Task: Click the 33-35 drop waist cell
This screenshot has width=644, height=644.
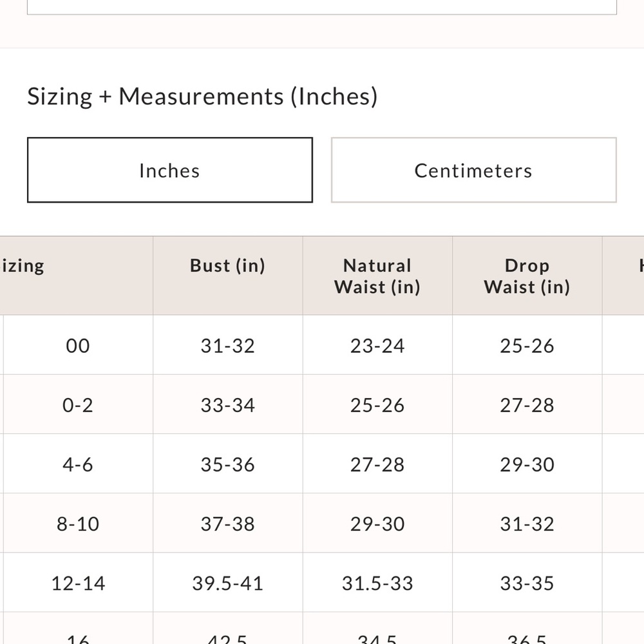Action: (x=527, y=582)
